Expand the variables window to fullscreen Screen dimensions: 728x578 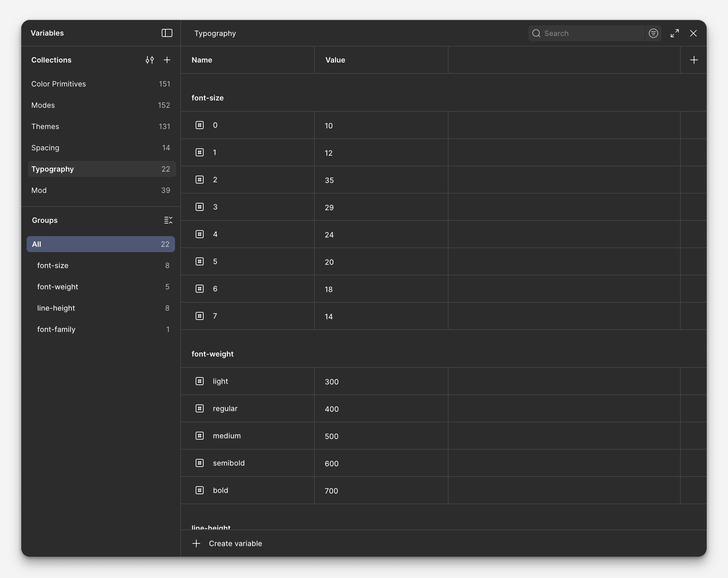pos(674,33)
